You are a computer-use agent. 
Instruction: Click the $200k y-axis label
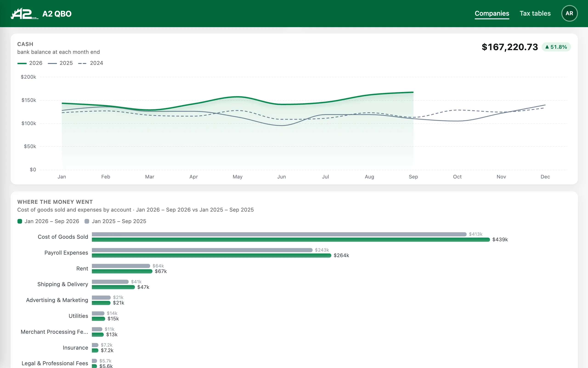[28, 77]
